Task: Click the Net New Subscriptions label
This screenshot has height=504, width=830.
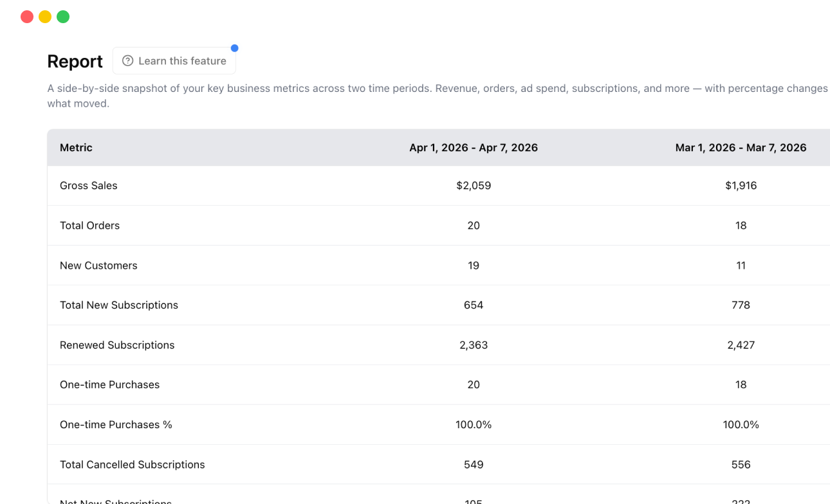Action: coord(115,501)
